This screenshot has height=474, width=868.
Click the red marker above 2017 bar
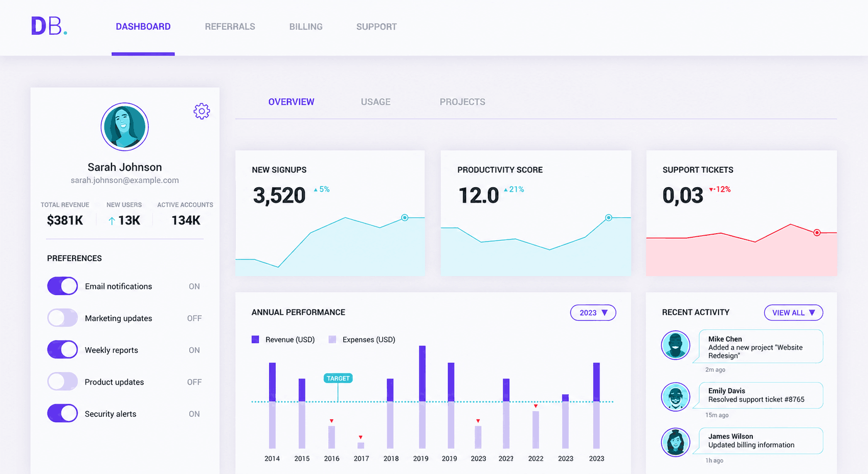click(361, 437)
